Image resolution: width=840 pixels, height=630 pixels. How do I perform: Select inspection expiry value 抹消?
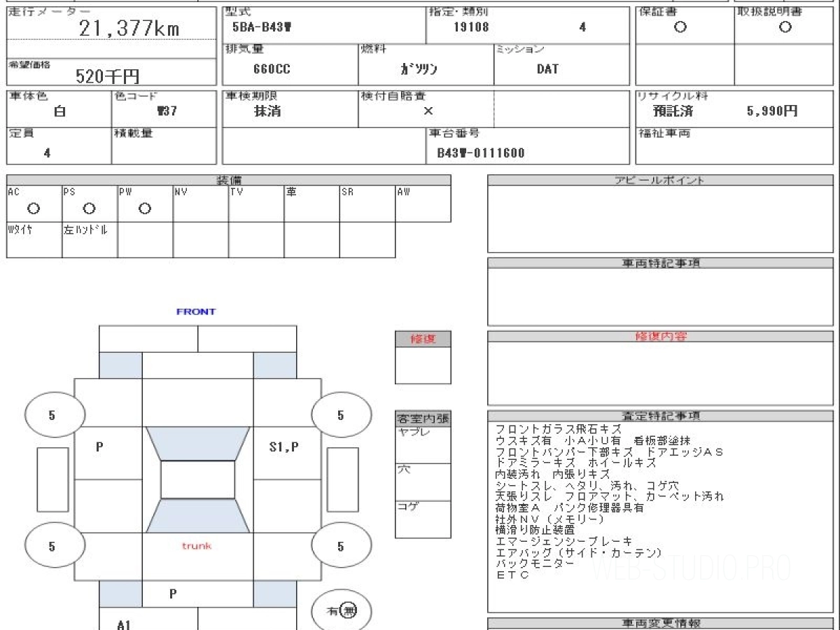267,111
